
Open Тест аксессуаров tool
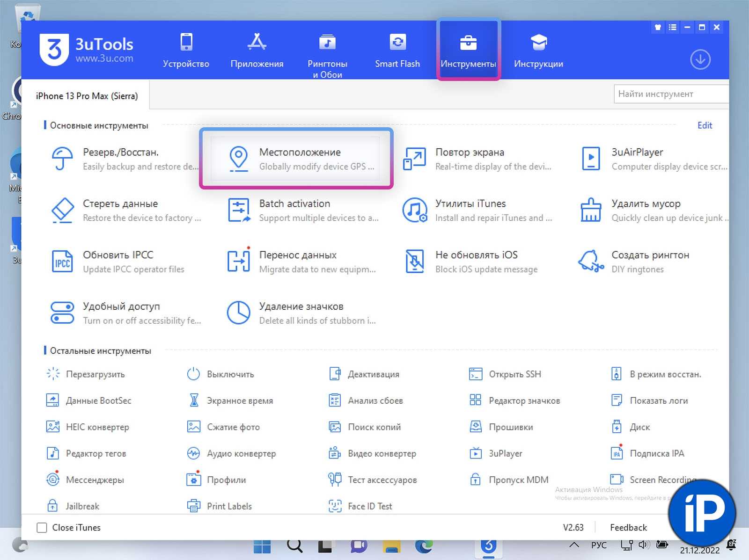(372, 480)
